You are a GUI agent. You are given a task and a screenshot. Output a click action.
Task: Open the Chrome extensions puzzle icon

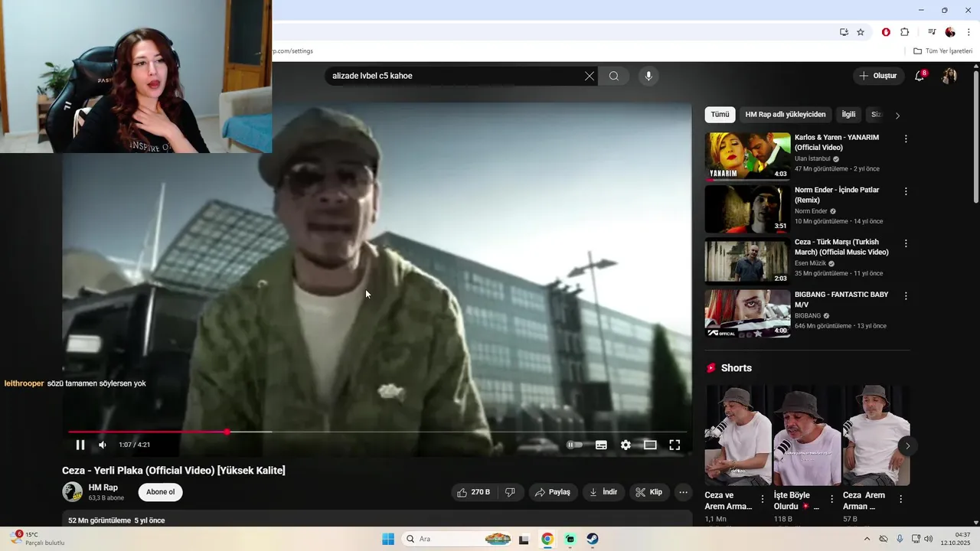click(x=905, y=32)
